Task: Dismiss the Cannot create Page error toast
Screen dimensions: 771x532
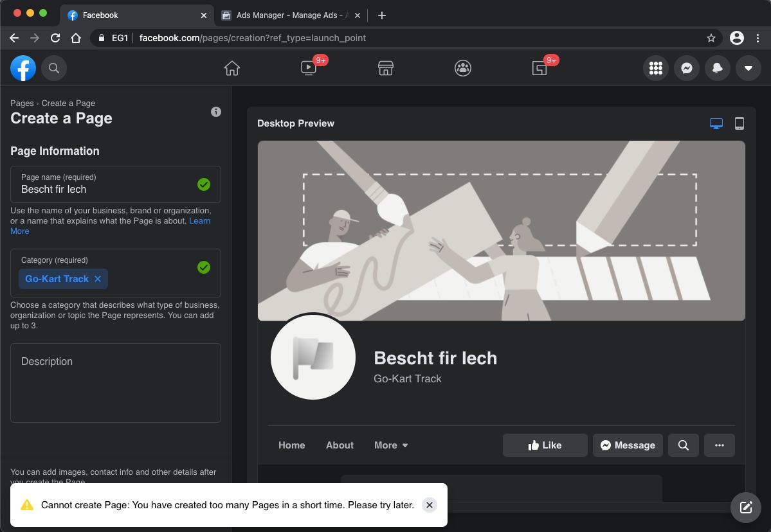Action: (430, 505)
